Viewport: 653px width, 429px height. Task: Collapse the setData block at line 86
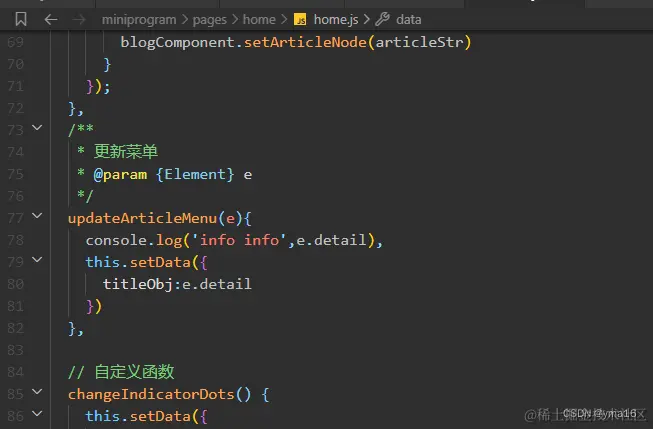coord(37,414)
